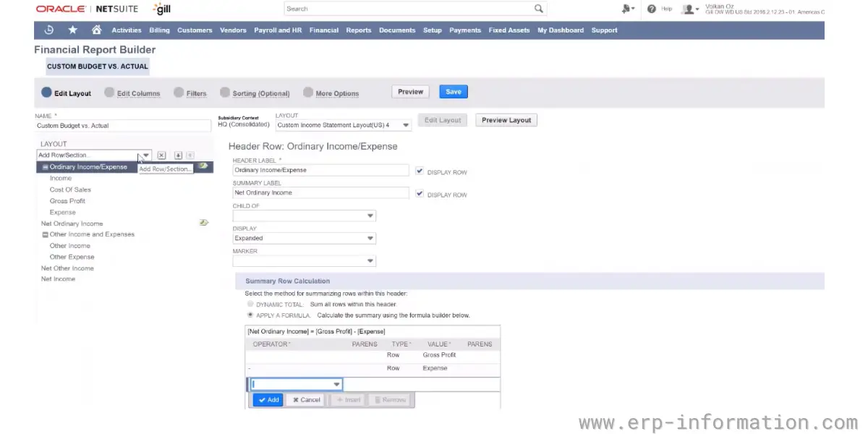Click the Cancel button in formula builder

tap(305, 400)
